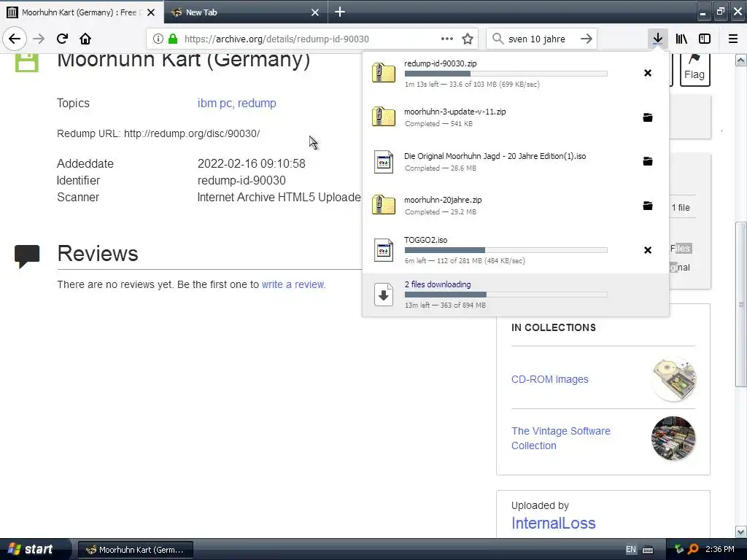Open folder containing moorhuhn-20jahre.zip
Screen dimensions: 747x560
coord(648,206)
